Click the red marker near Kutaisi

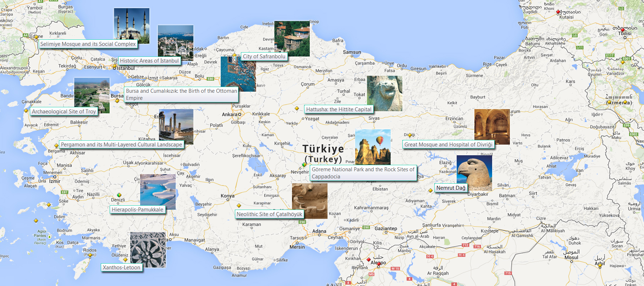point(558,12)
